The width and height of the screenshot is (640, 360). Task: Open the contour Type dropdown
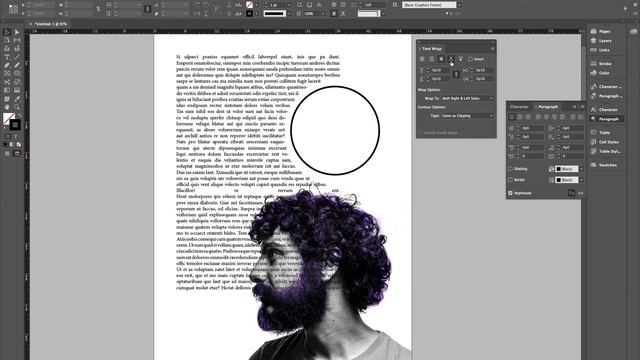[468, 116]
